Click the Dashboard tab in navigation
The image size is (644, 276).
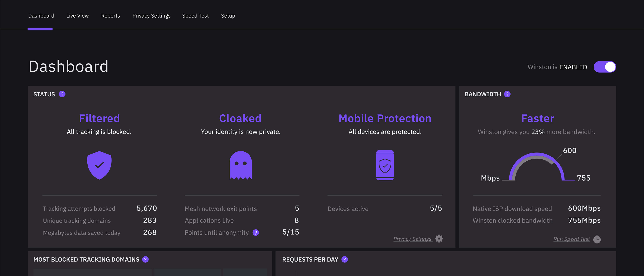click(x=41, y=16)
